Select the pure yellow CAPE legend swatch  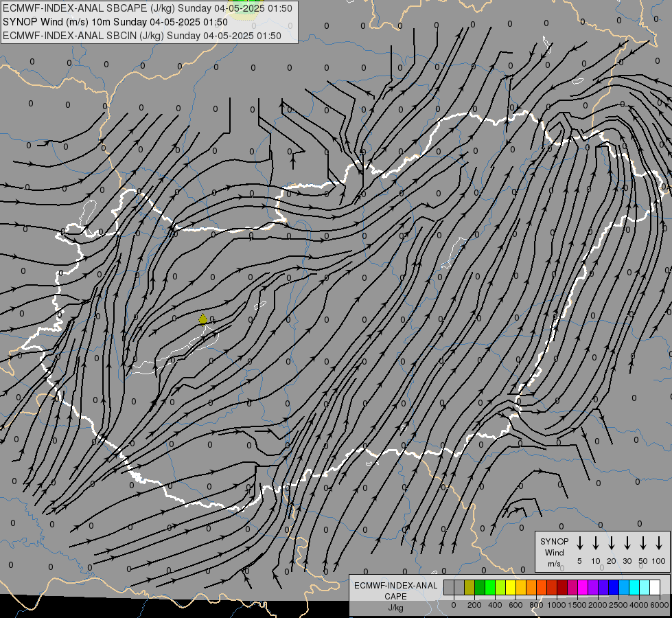click(511, 587)
